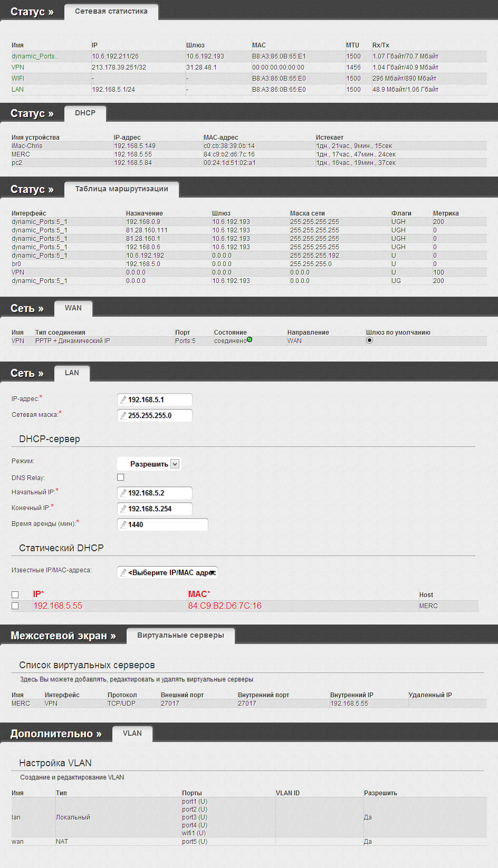The width and height of the screenshot is (498, 868).
Task: Select VPN default gateway radio button
Action: point(369,340)
